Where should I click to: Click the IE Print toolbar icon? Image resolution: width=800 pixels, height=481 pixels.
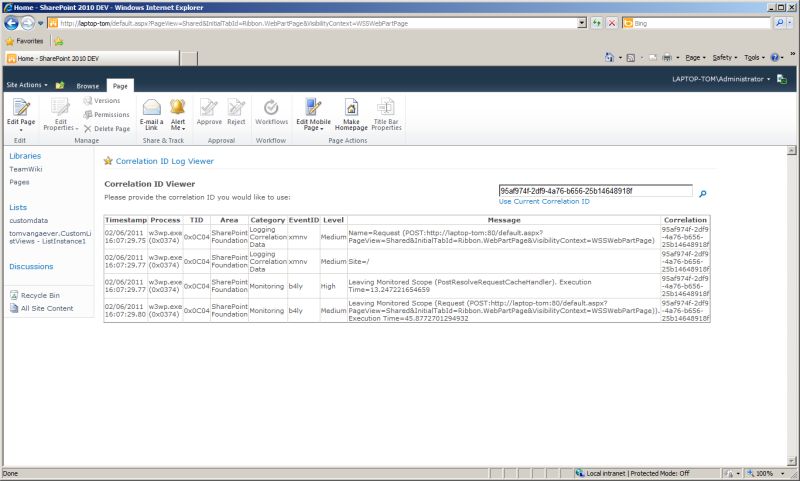[x=667, y=58]
